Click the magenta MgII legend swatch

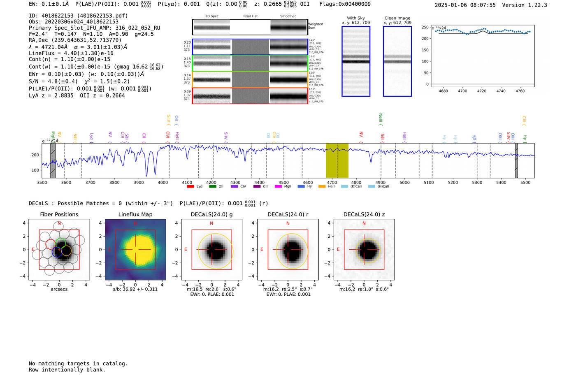(278, 186)
